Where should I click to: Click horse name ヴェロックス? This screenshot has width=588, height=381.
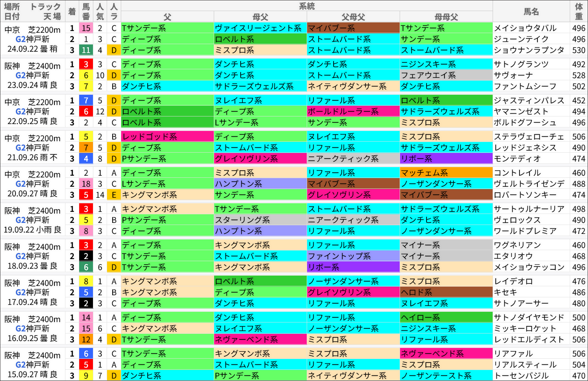pos(517,220)
